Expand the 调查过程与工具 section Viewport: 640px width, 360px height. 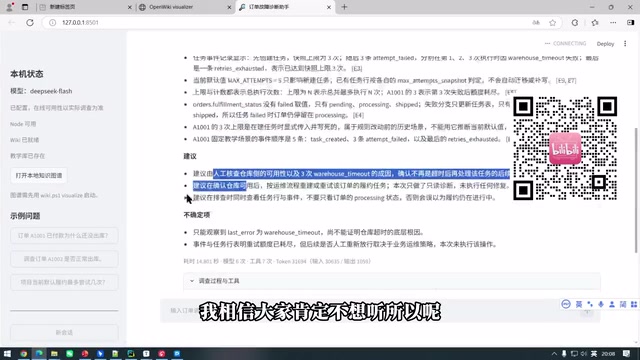(x=392, y=281)
